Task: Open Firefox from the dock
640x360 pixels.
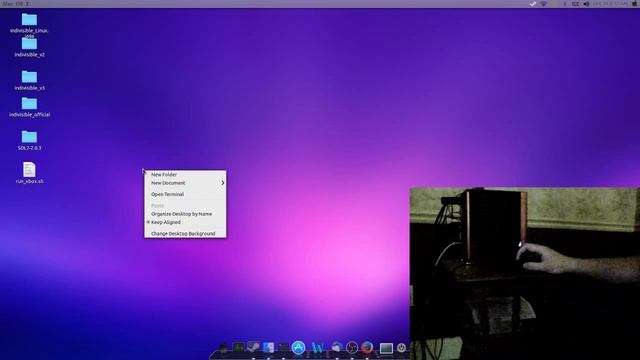Action: pos(367,347)
